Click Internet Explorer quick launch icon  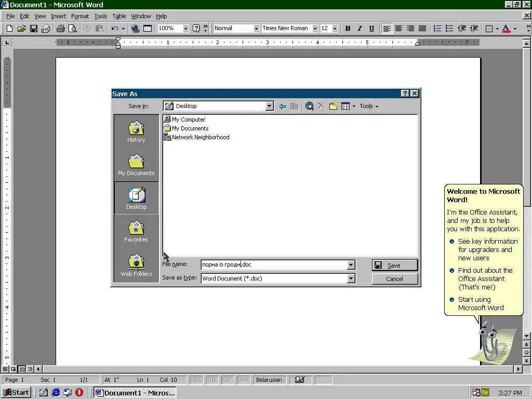(x=56, y=393)
